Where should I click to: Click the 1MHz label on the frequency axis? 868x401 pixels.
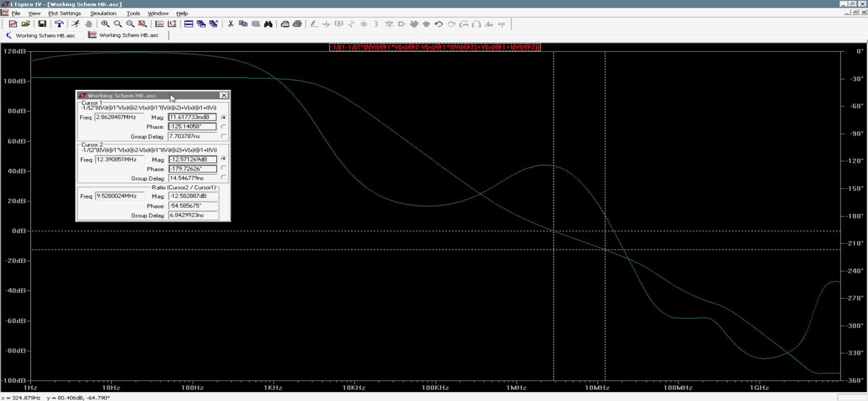[516, 387]
